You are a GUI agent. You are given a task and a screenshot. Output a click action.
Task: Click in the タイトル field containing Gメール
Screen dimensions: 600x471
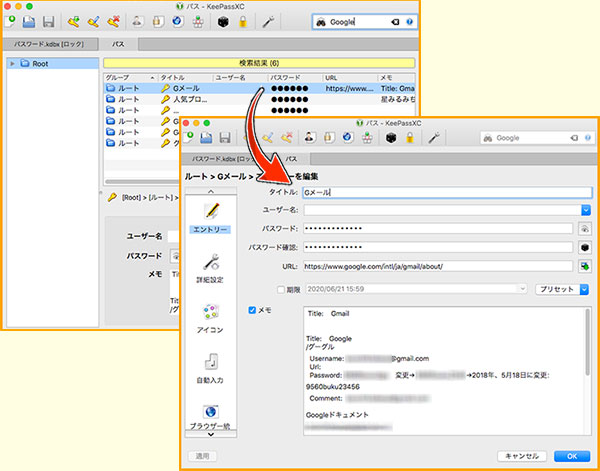click(447, 192)
